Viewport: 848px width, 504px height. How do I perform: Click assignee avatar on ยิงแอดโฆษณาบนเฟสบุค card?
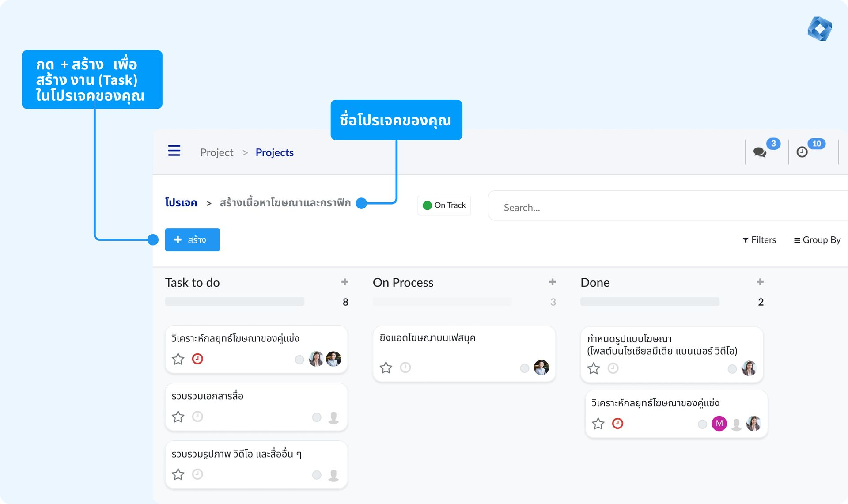[541, 368]
